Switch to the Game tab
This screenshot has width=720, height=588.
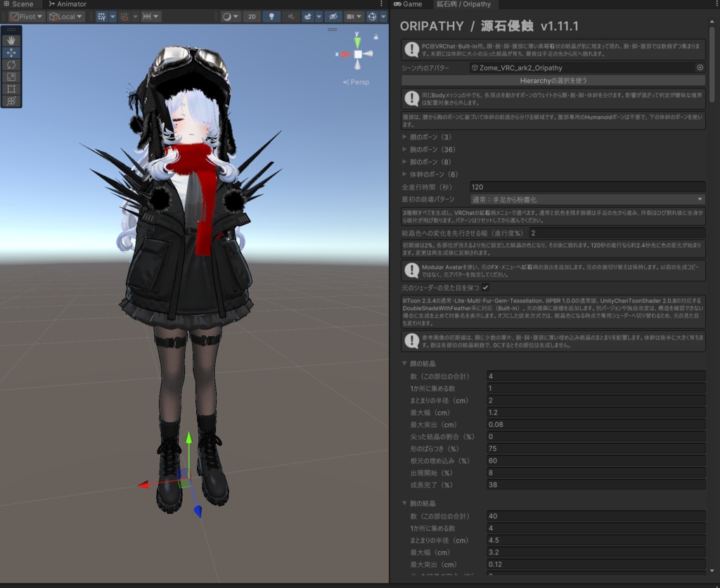(x=409, y=4)
